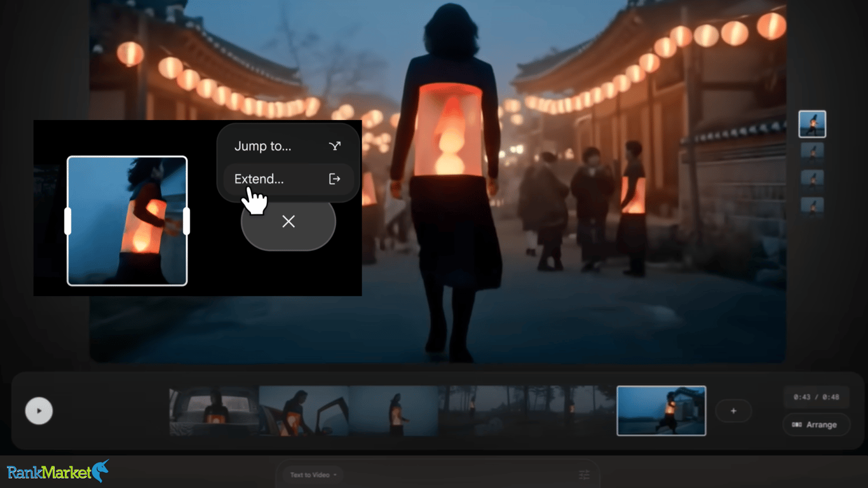Click the right trim handle of the framed clip
Image resolution: width=868 pixels, height=488 pixels.
186,221
